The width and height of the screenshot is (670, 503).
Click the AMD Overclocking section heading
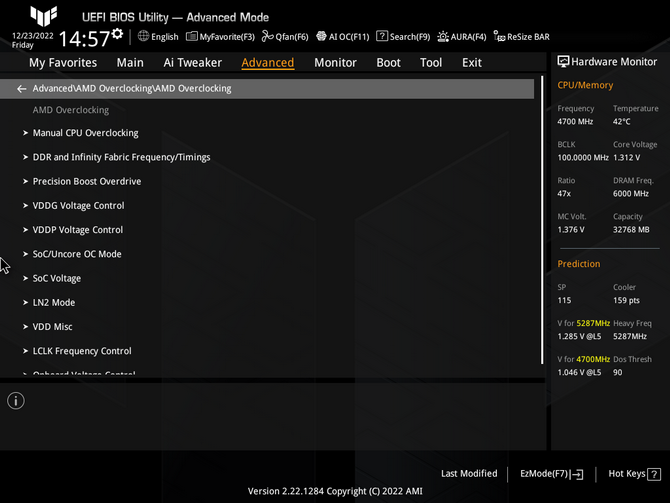[x=71, y=110]
